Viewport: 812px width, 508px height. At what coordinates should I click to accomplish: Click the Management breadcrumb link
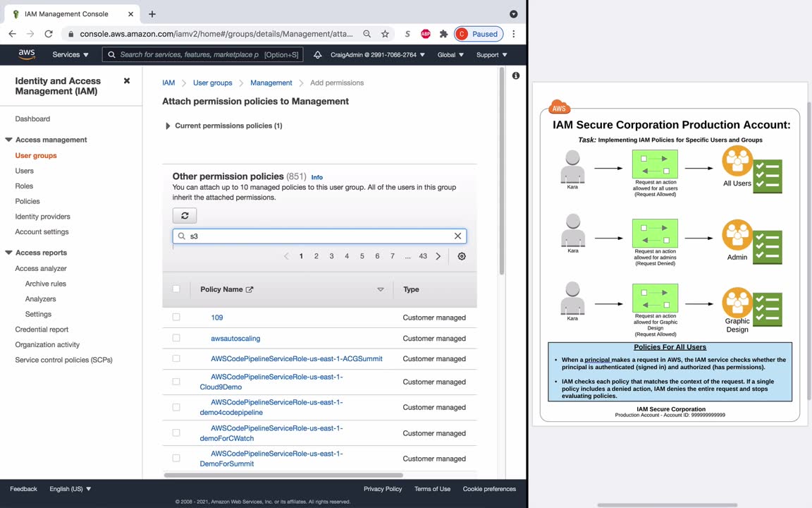[271, 83]
